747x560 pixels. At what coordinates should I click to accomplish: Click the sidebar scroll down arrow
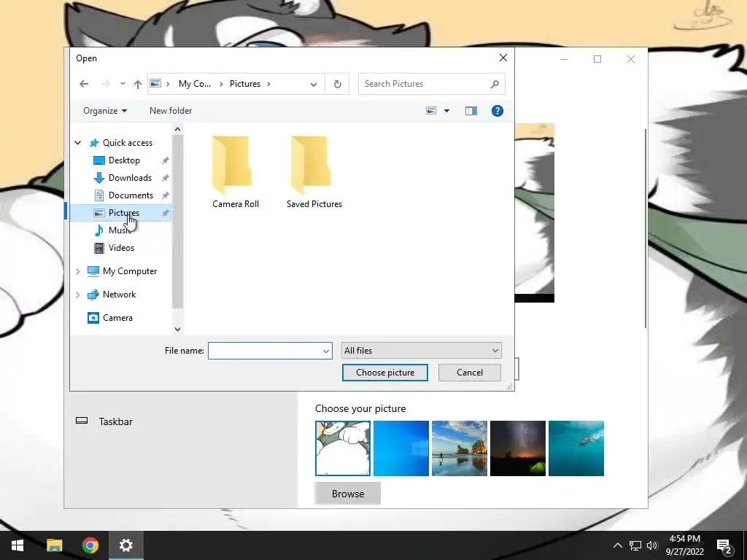(178, 329)
